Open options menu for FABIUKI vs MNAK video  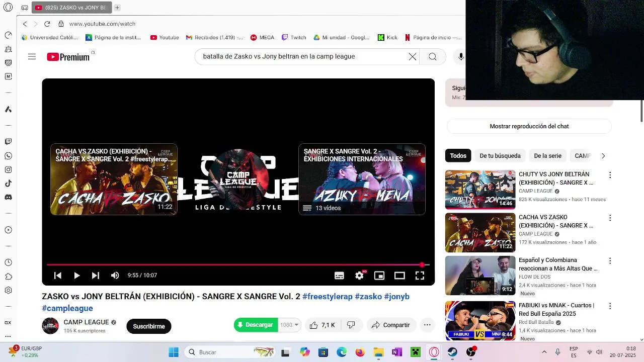pyautogui.click(x=610, y=306)
